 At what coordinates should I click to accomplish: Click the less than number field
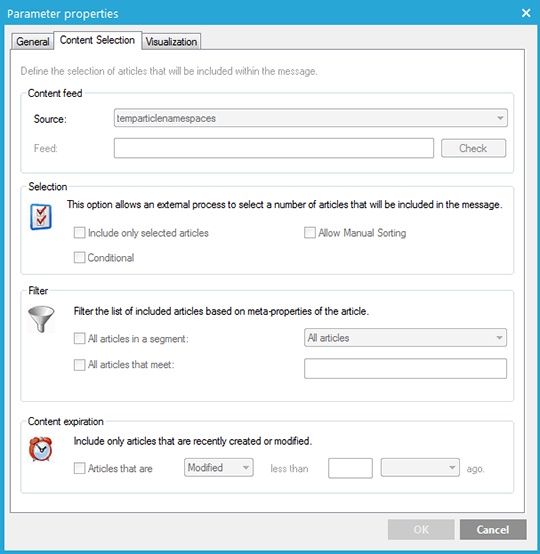(350, 468)
